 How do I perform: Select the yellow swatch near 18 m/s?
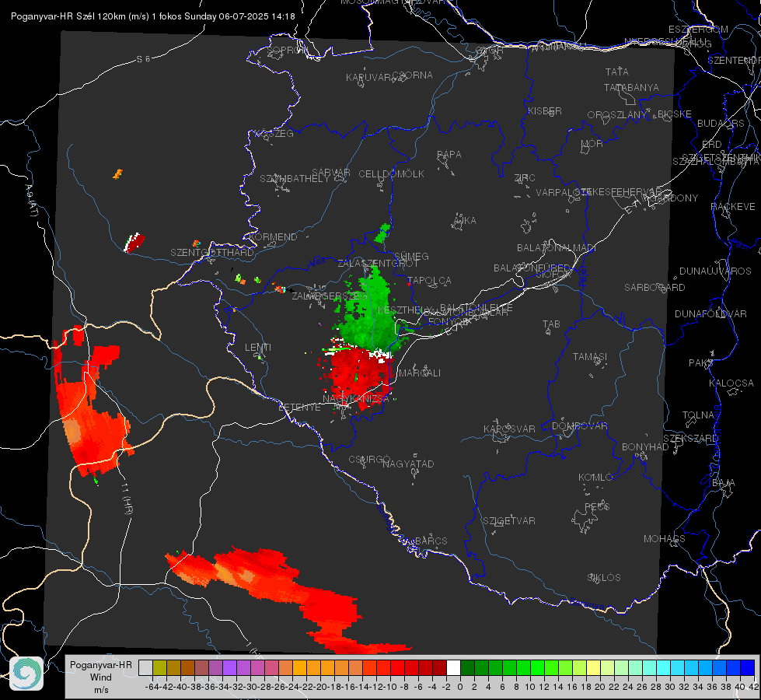click(594, 667)
